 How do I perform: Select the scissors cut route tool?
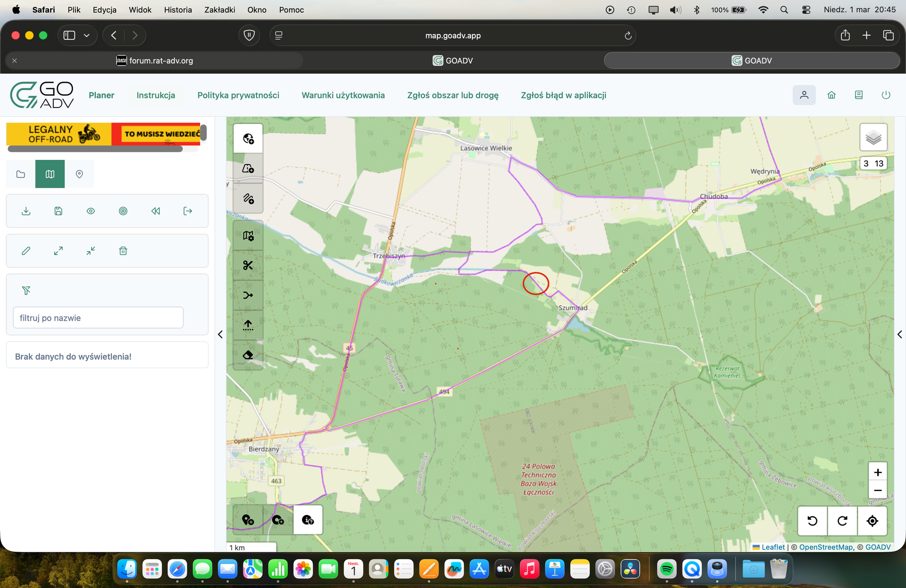(x=248, y=265)
